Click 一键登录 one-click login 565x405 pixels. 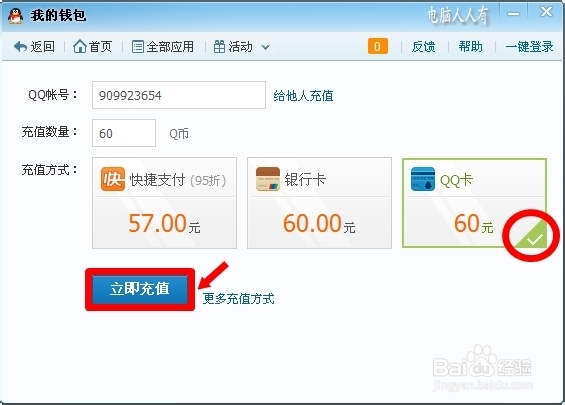(x=529, y=47)
